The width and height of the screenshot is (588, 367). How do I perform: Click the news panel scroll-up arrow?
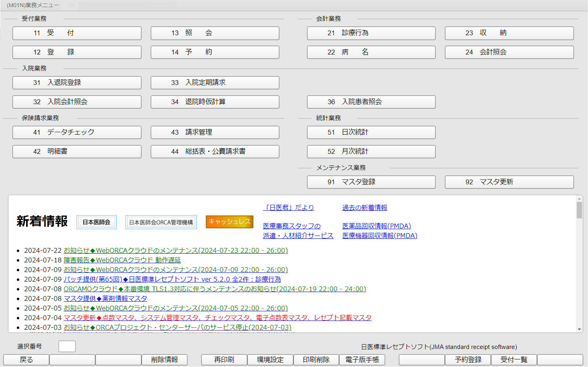(579, 199)
